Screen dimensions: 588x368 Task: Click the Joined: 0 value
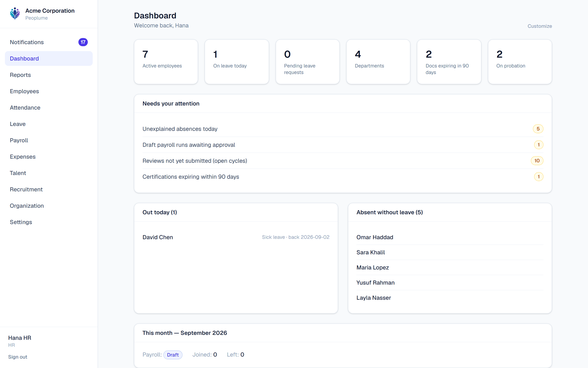coord(205,355)
